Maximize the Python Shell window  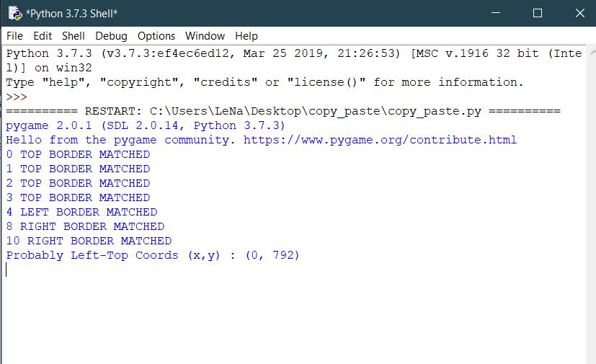(x=537, y=14)
